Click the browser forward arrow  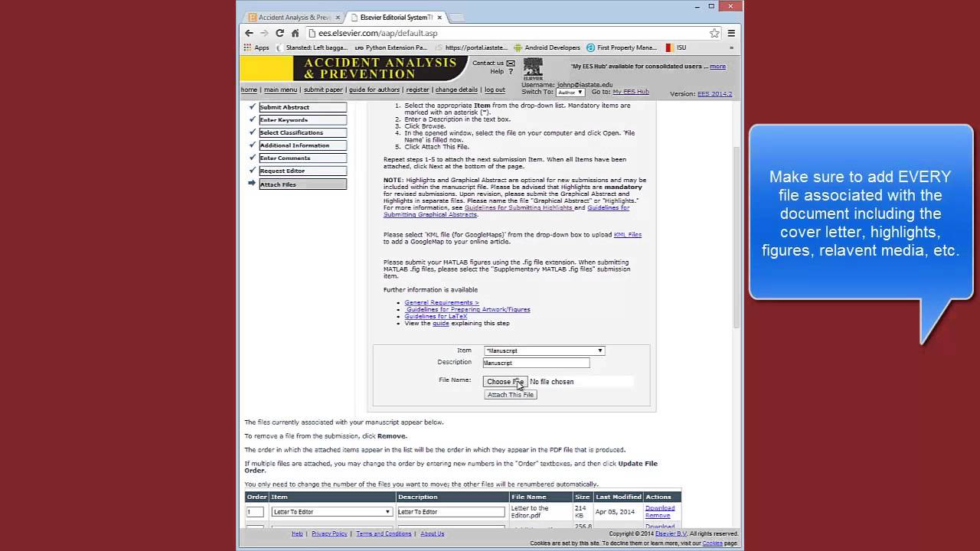coord(264,33)
